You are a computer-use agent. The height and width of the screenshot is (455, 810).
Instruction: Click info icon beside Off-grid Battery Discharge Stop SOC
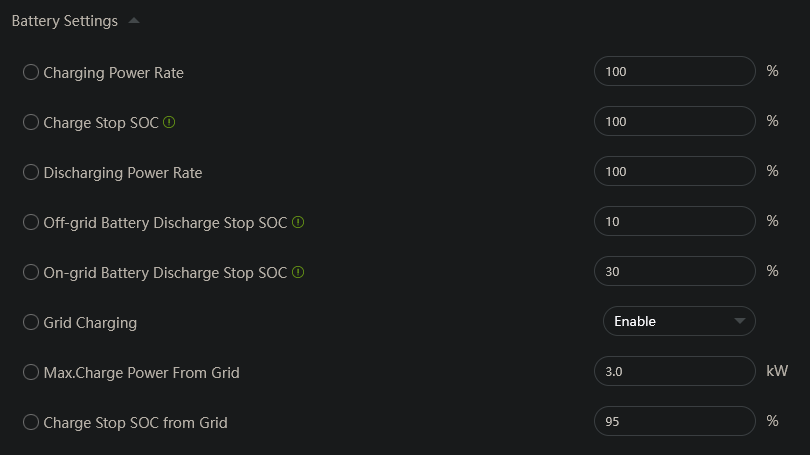[x=298, y=222]
